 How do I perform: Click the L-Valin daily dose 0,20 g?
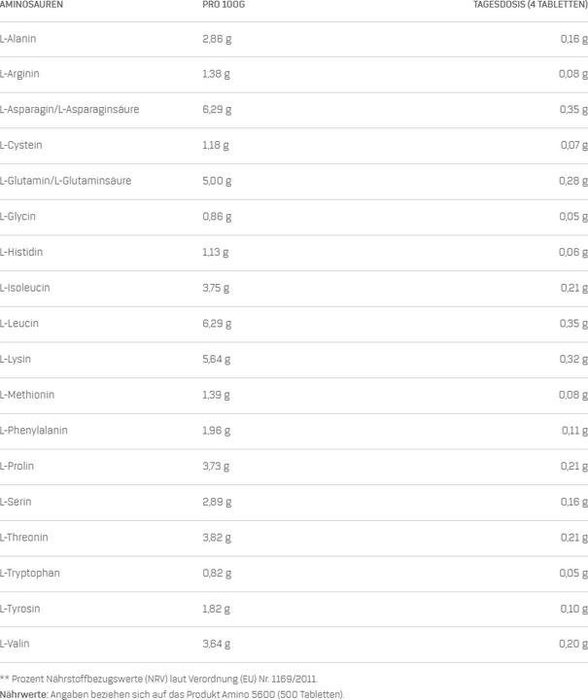[573, 644]
